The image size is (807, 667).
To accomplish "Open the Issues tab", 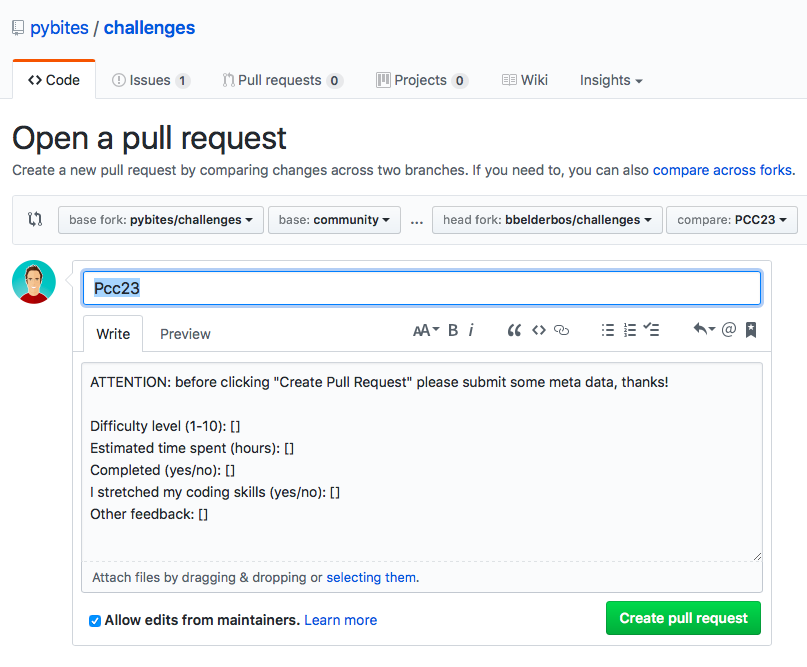I will [150, 80].
